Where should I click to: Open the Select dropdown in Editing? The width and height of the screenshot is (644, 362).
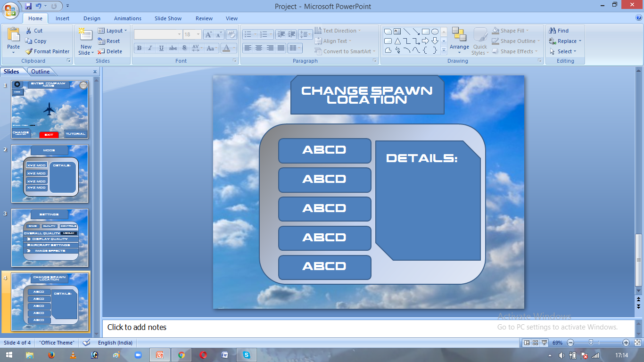pos(562,51)
